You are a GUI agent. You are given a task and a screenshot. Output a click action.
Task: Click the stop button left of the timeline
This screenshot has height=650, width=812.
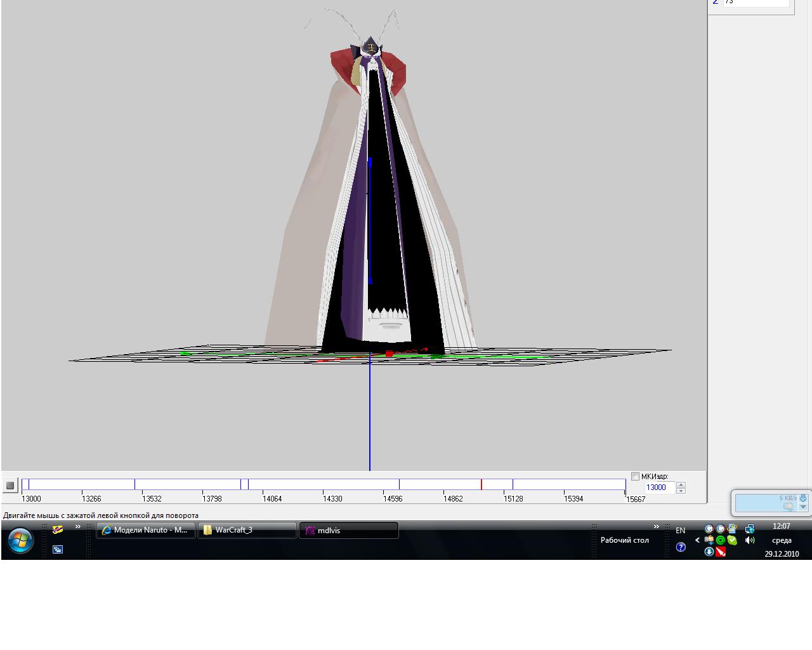(x=10, y=486)
